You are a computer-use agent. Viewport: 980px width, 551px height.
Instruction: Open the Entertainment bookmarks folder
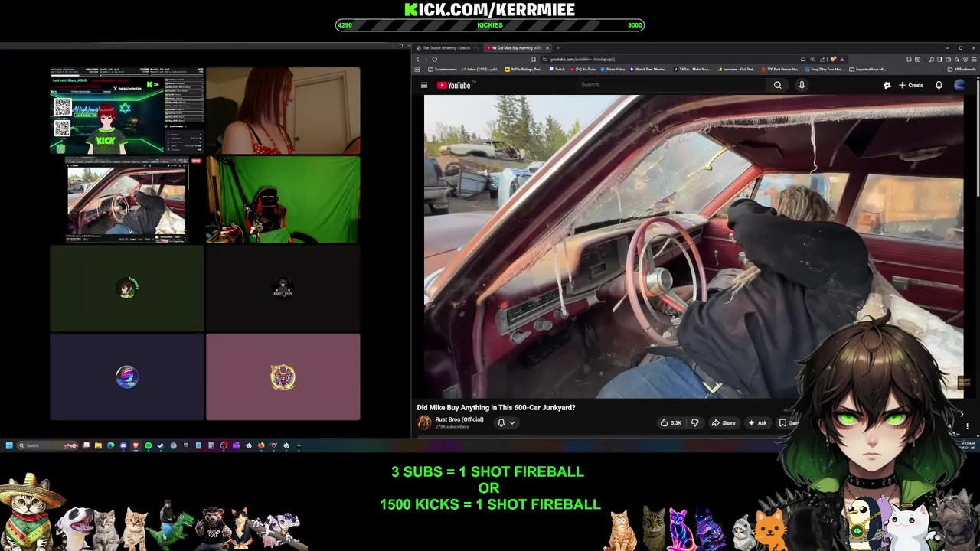point(443,69)
